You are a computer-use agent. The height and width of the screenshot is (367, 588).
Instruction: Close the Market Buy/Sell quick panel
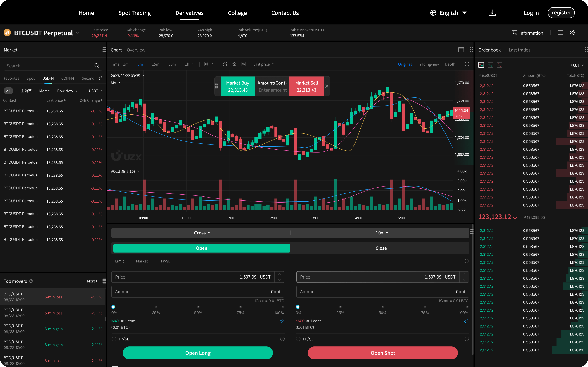click(x=327, y=86)
